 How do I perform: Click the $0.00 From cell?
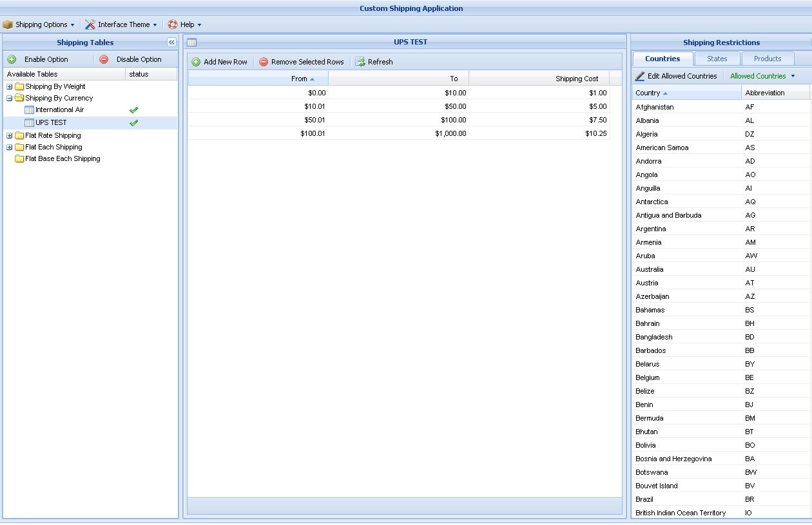258,93
